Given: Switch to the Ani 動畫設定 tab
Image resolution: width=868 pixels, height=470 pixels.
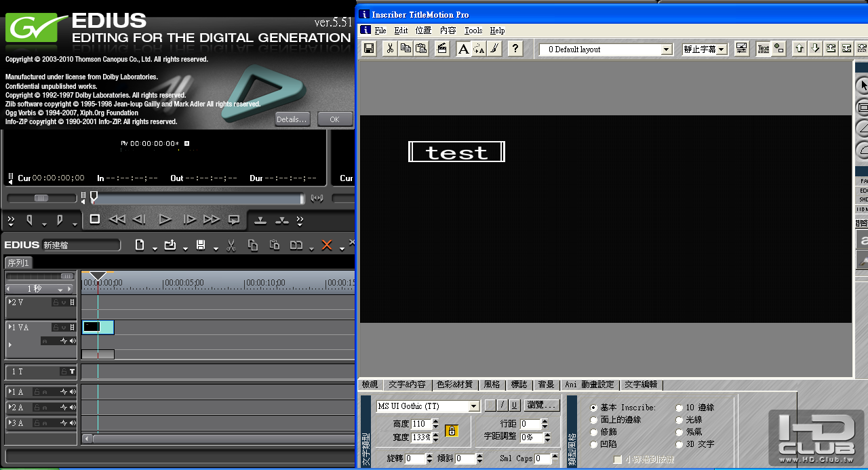Looking at the screenshot, I should [x=589, y=385].
